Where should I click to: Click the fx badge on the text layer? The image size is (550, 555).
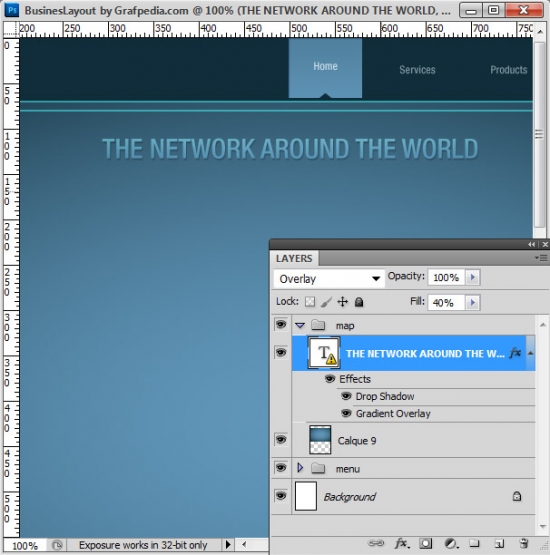(x=515, y=353)
